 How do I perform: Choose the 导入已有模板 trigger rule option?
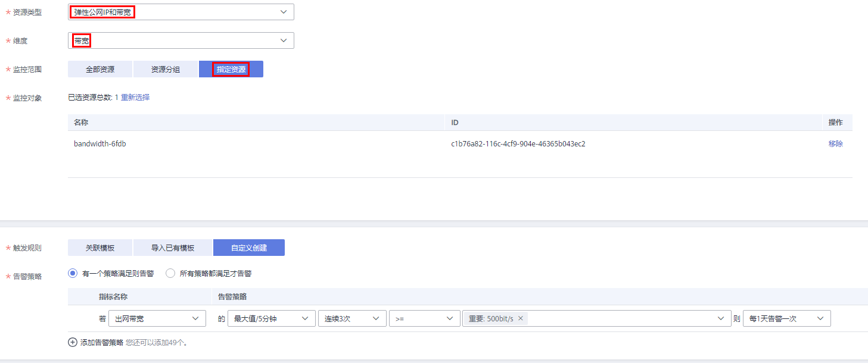tap(173, 248)
